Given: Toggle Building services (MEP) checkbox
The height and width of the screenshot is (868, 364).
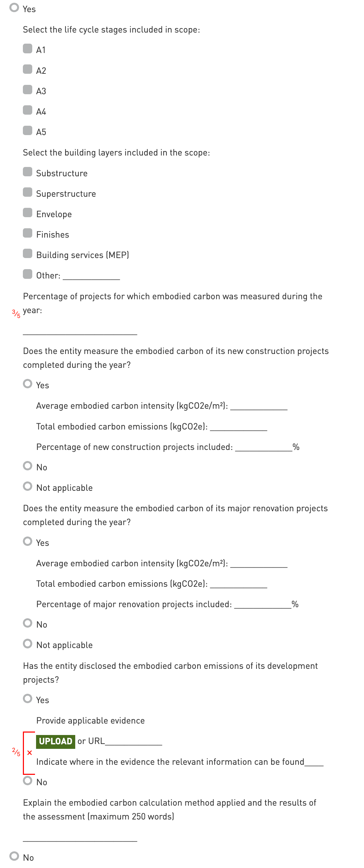Looking at the screenshot, I should pos(28,254).
